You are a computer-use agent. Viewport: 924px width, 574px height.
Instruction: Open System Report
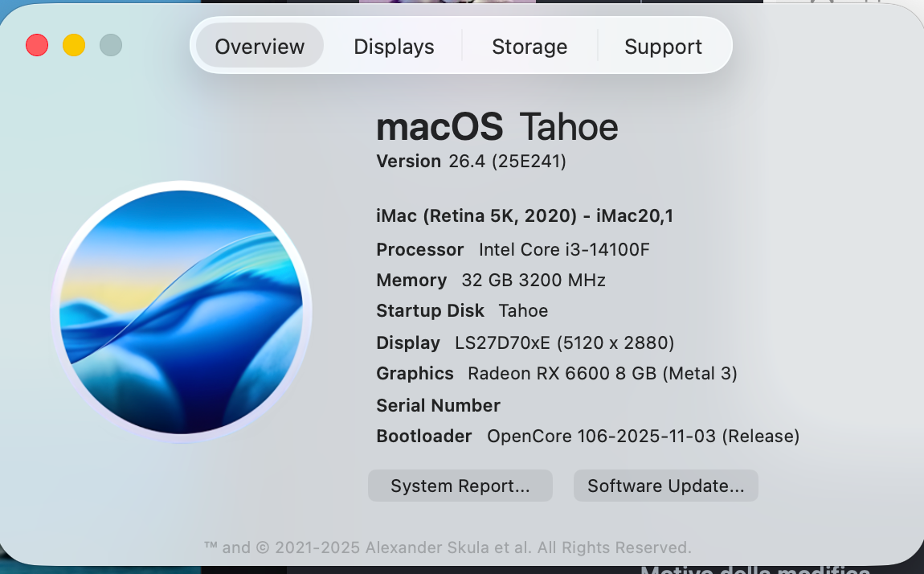(x=460, y=486)
